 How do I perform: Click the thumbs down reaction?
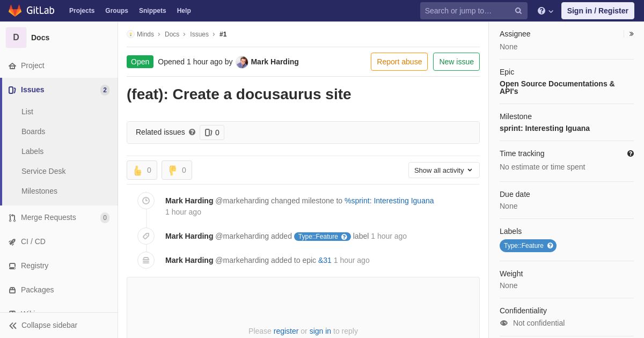pos(177,170)
